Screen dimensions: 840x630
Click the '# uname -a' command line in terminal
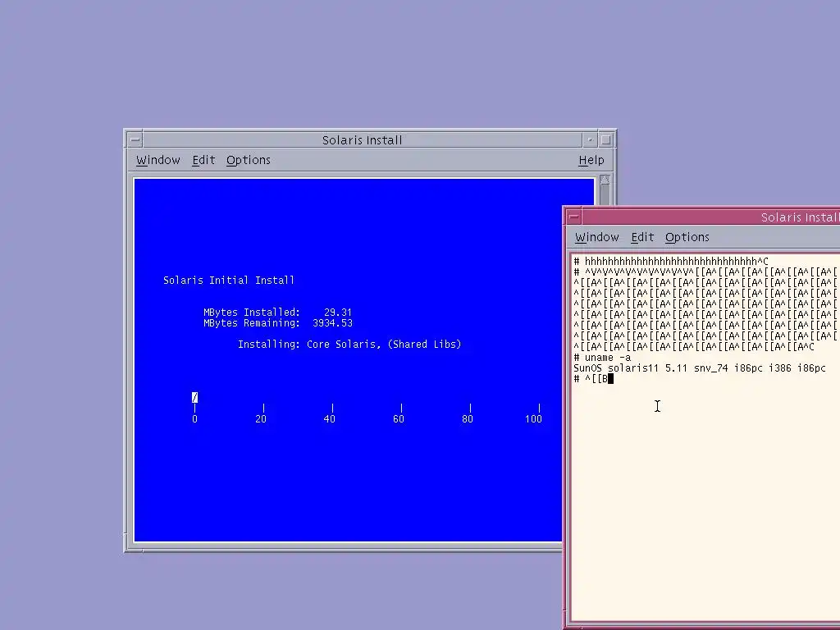[602, 358]
